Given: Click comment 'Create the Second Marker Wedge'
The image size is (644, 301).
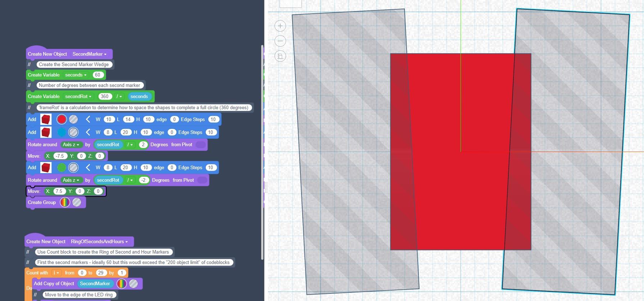Looking at the screenshot, I should tap(74, 64).
